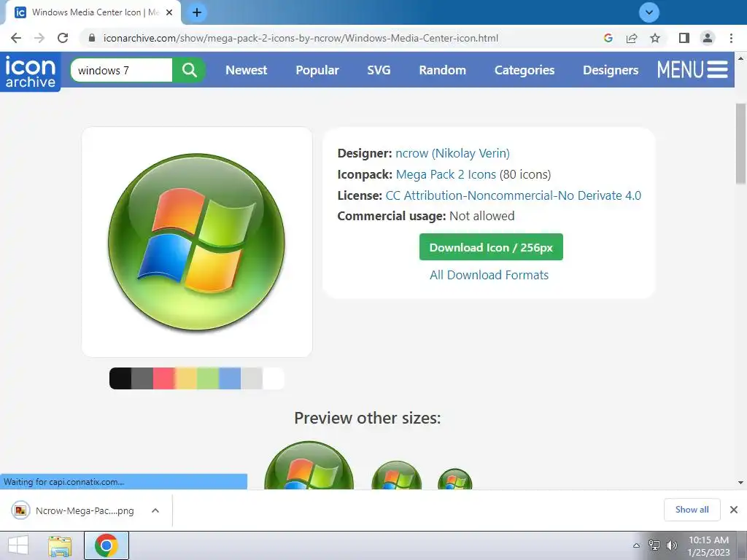Click Show all downloads button

click(692, 510)
